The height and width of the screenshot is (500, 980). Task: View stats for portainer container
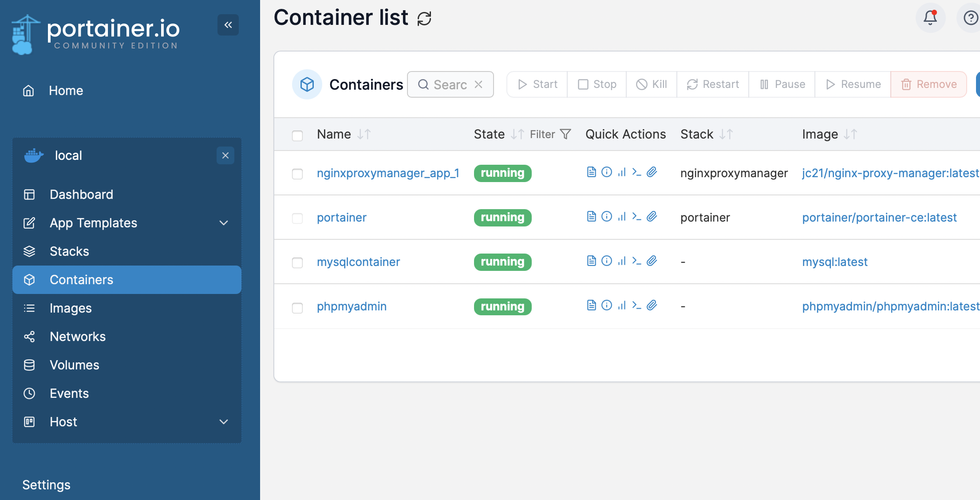pos(622,216)
